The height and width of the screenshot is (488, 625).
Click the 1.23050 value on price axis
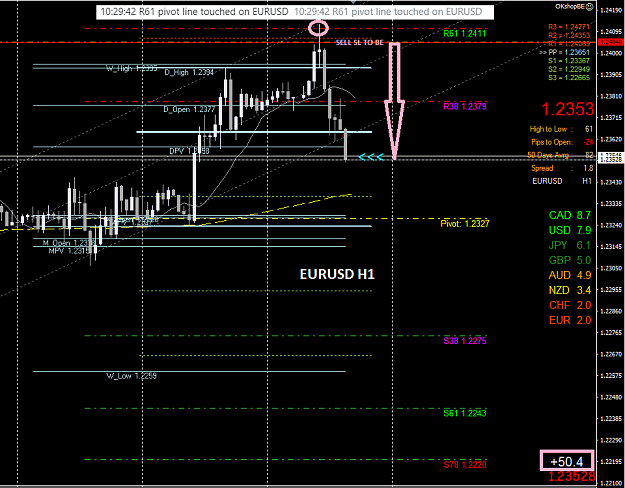pyautogui.click(x=611, y=268)
